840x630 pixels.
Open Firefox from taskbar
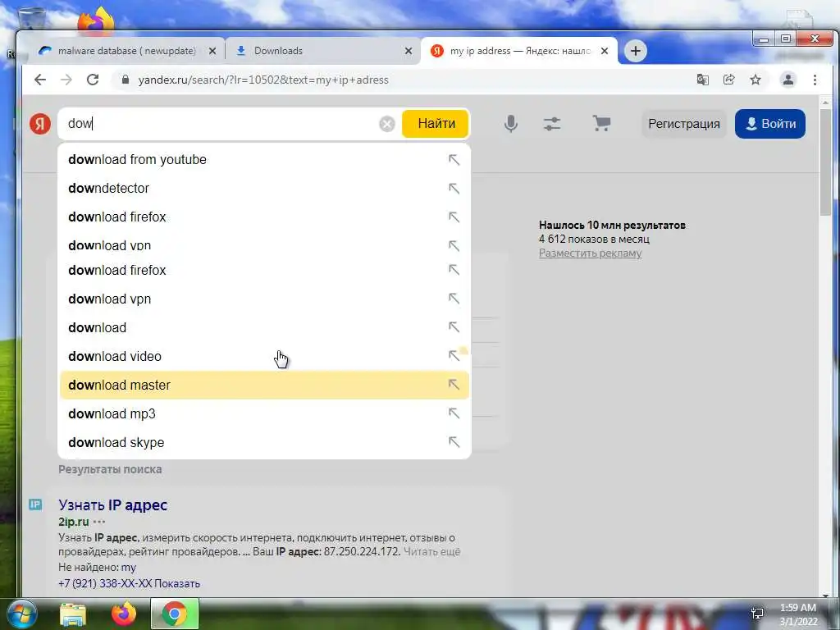[124, 614]
